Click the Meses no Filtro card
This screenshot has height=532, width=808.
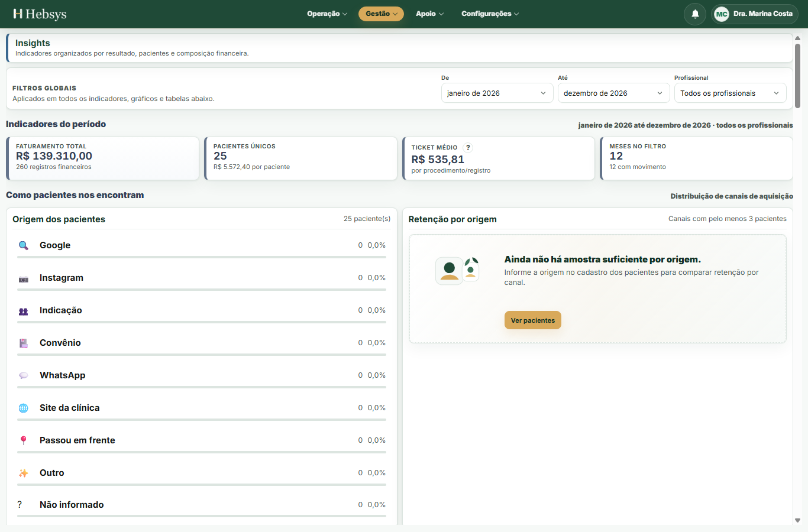click(696, 158)
